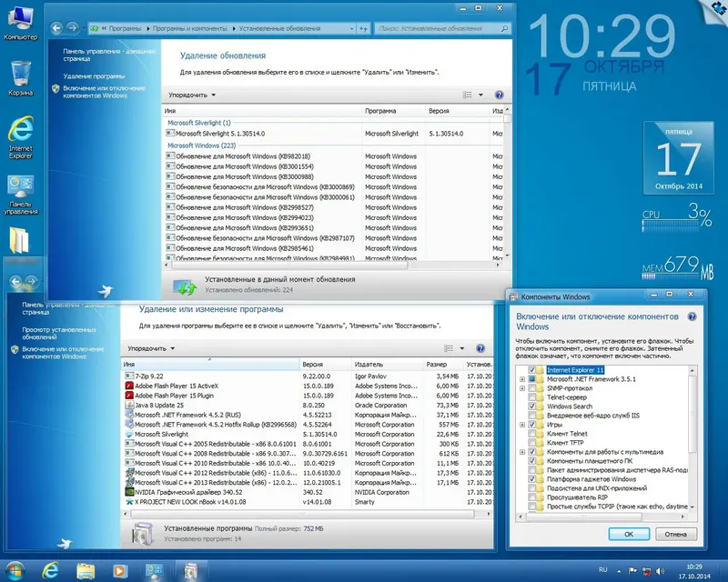
Task: Toggle Microsoft .NET Framework 3.5.1 checkbox
Action: click(532, 379)
